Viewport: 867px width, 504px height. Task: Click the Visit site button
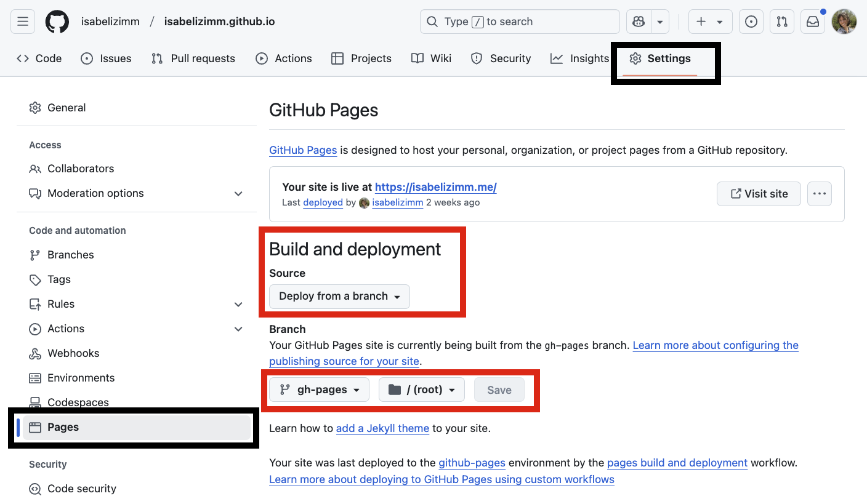(x=759, y=194)
